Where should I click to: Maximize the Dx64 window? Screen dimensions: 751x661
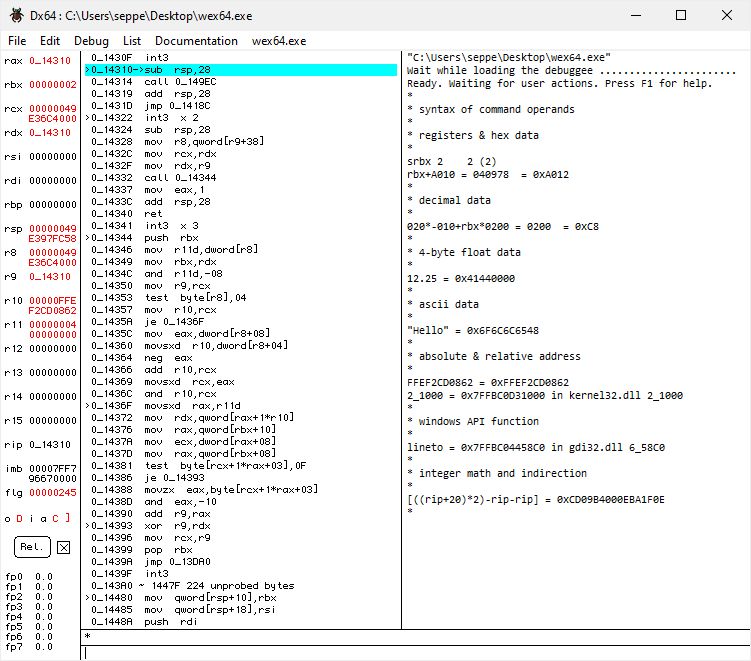pyautogui.click(x=681, y=15)
